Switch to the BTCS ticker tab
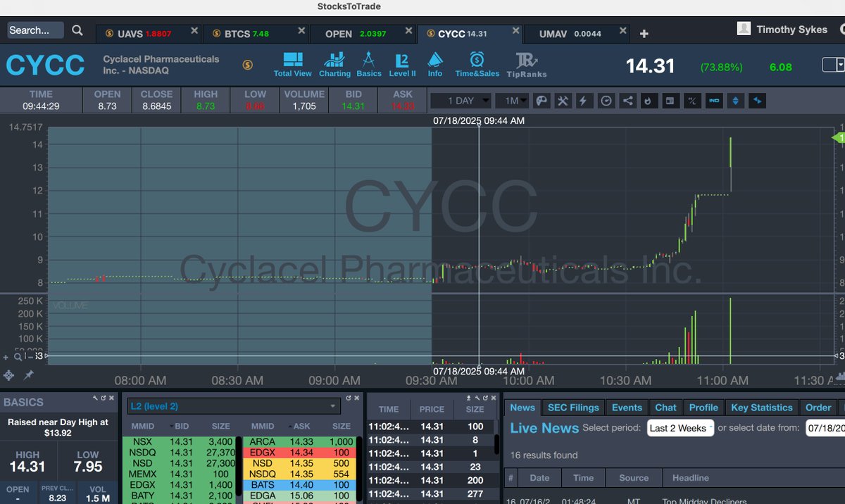This screenshot has height=504, width=845. pos(256,34)
